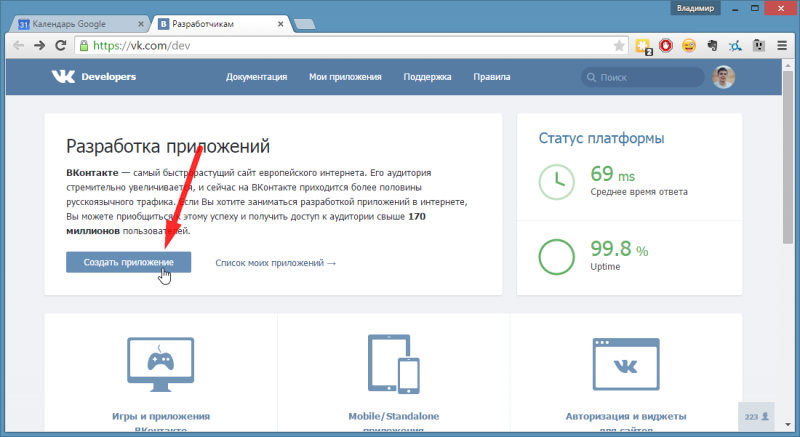
Task: Open the Документация menu item
Action: [256, 77]
